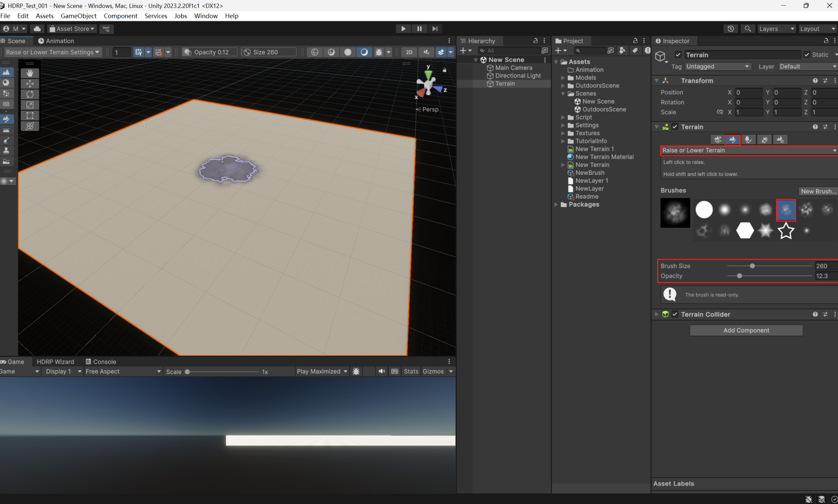Open Terrain Collider help icon

pyautogui.click(x=815, y=314)
